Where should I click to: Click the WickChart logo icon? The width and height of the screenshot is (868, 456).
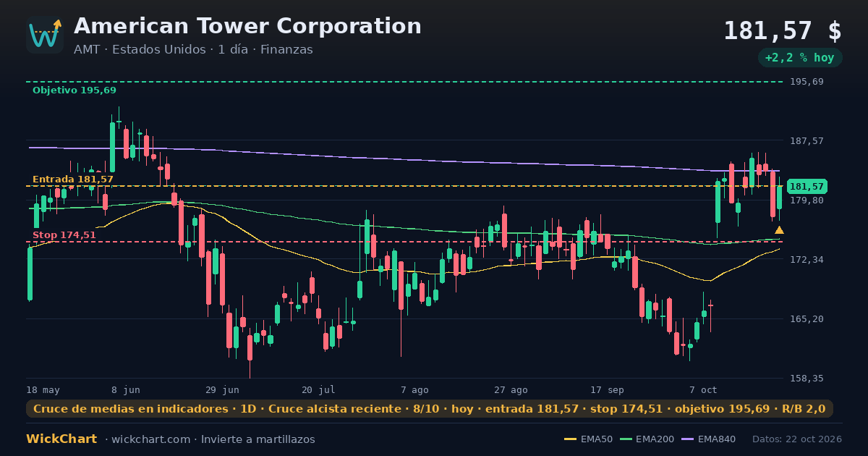pyautogui.click(x=45, y=35)
